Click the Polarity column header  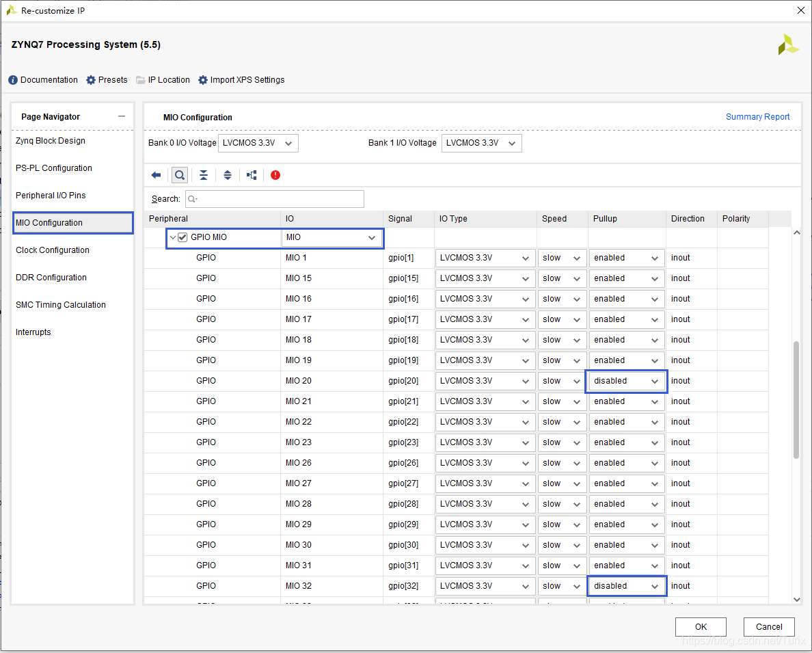742,219
